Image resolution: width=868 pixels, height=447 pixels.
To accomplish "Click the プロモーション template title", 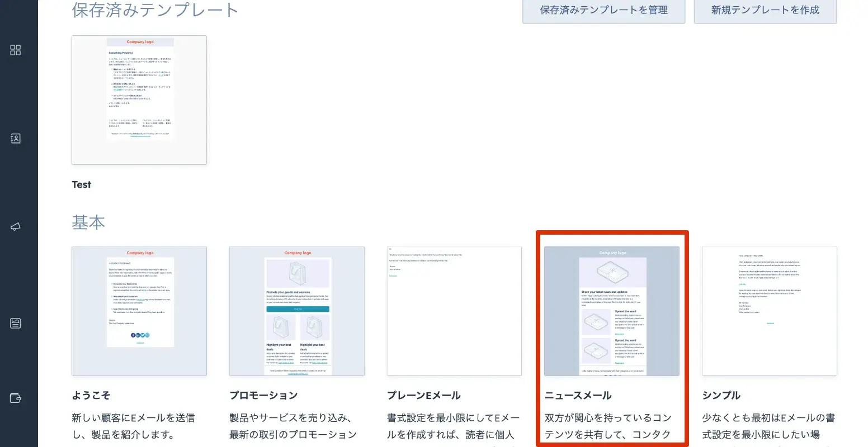I will [x=263, y=395].
